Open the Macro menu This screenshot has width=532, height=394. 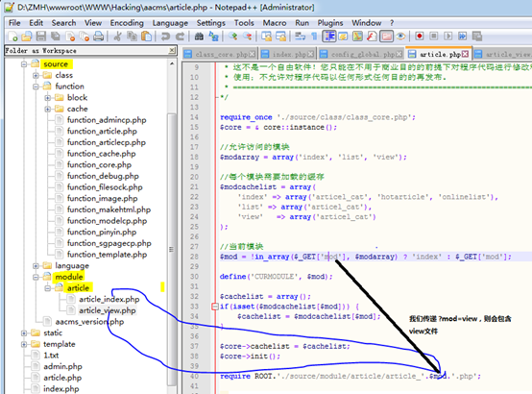[x=275, y=23]
